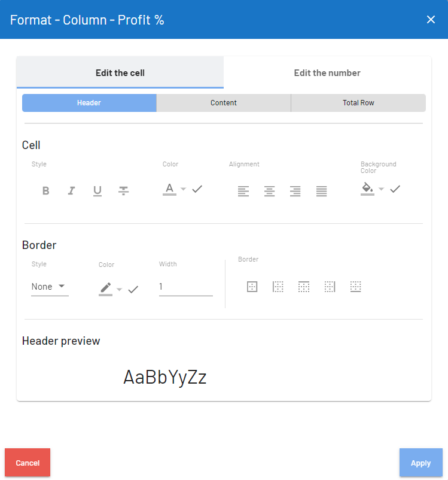This screenshot has width=448, height=480.
Task: Select the Total Row section tab
Action: pyautogui.click(x=358, y=103)
